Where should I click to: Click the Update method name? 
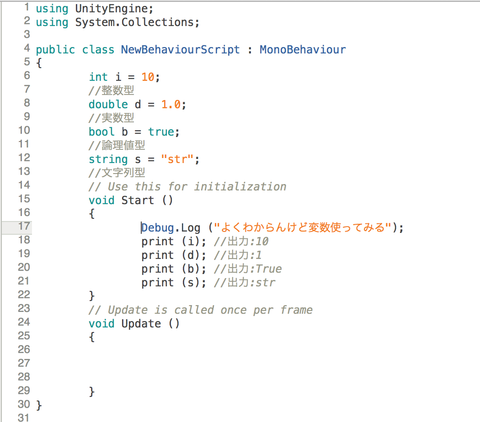pyautogui.click(x=141, y=324)
